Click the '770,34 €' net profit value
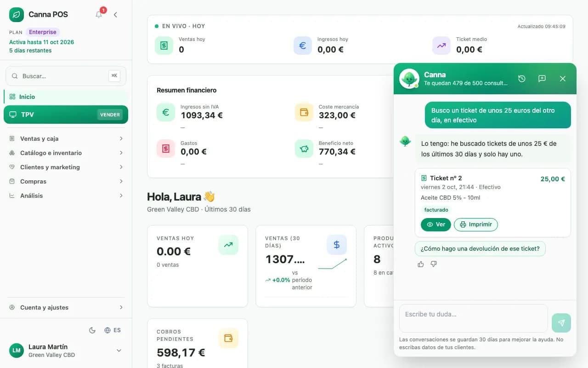Screen dimensions: 588x368 [337, 152]
